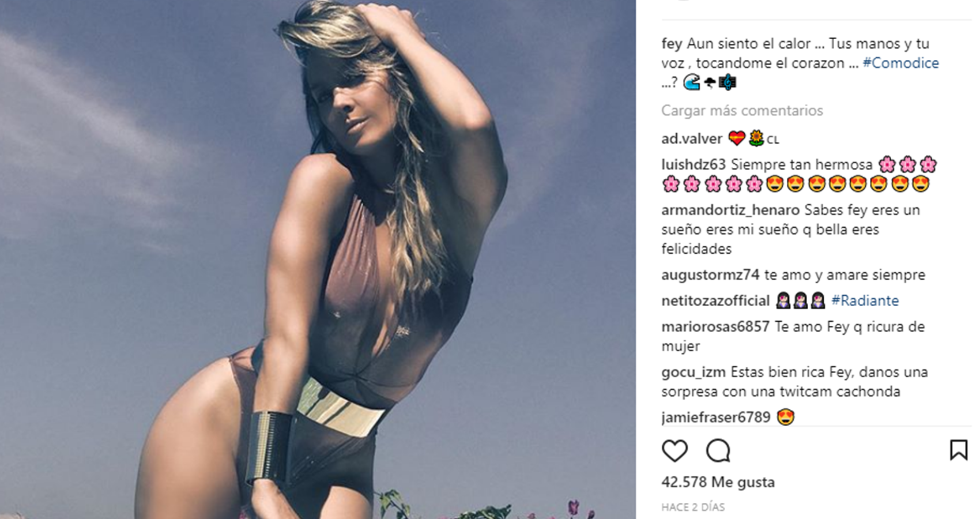Click the main post photo
The width and height of the screenshot is (980, 519).
[318, 259]
